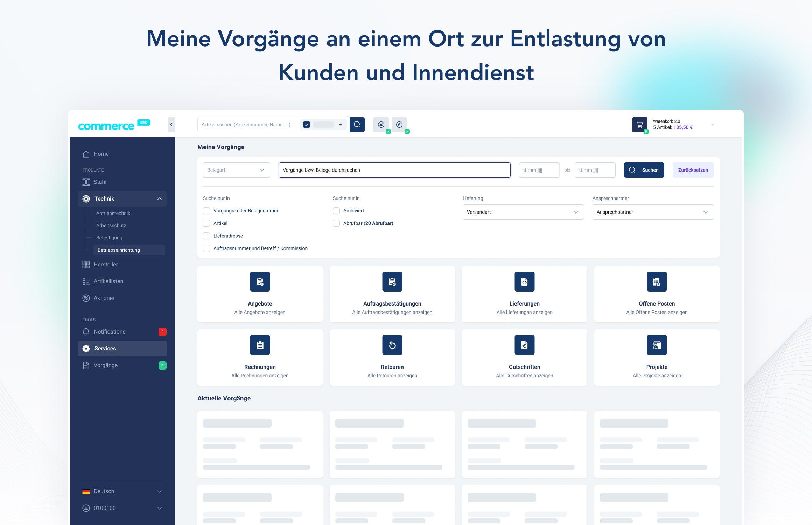This screenshot has width=812, height=525.
Task: Click the magnifier search icon in top bar
Action: coord(357,125)
